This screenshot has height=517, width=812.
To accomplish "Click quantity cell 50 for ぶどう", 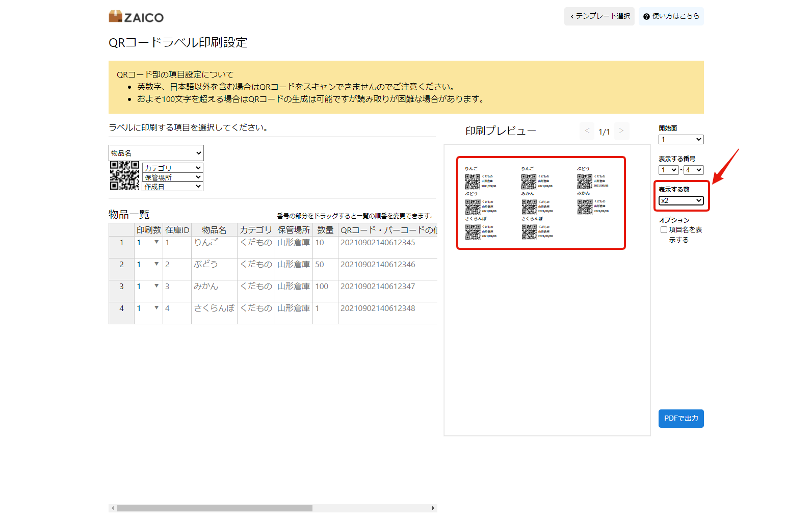I will [x=325, y=269].
